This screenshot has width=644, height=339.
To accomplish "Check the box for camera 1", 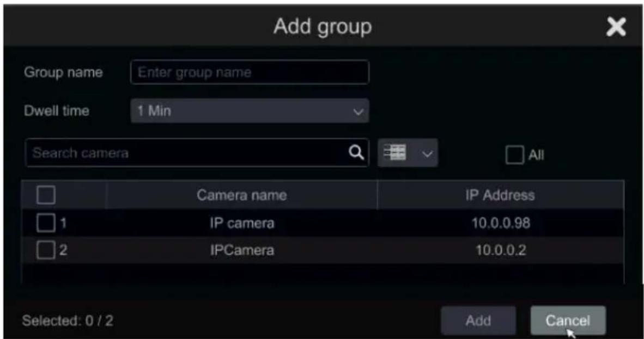I will (46, 223).
